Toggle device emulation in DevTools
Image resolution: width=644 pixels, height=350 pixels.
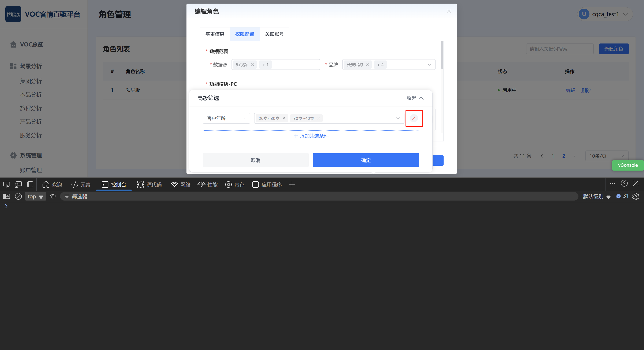tap(18, 184)
